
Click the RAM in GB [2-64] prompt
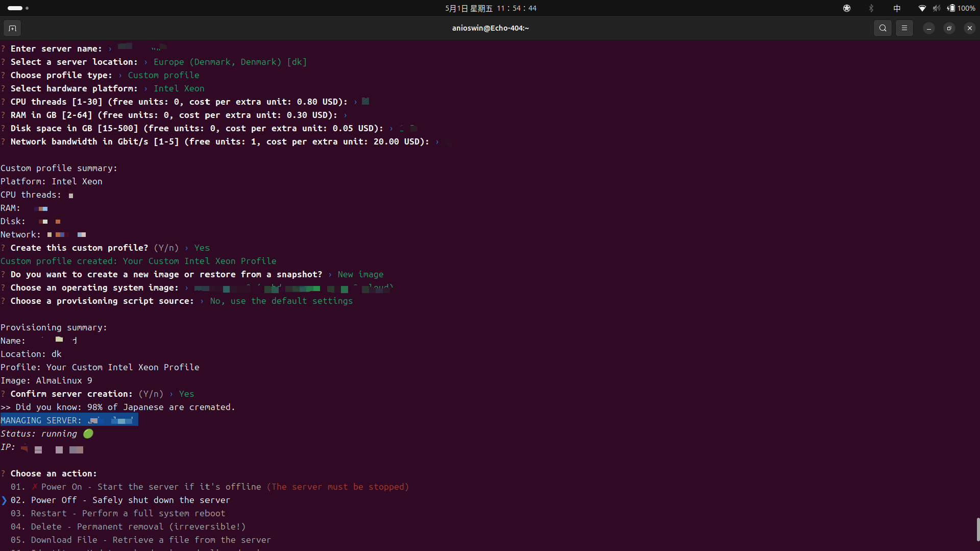tap(174, 115)
